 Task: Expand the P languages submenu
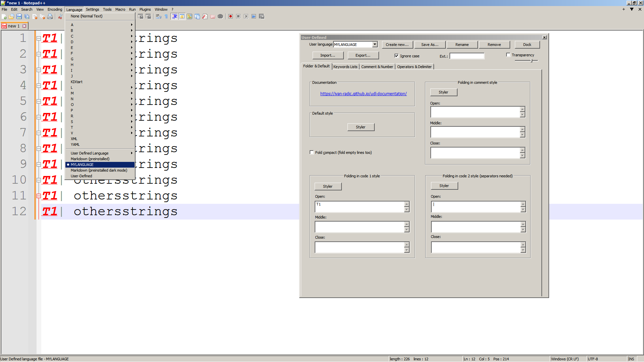100,110
